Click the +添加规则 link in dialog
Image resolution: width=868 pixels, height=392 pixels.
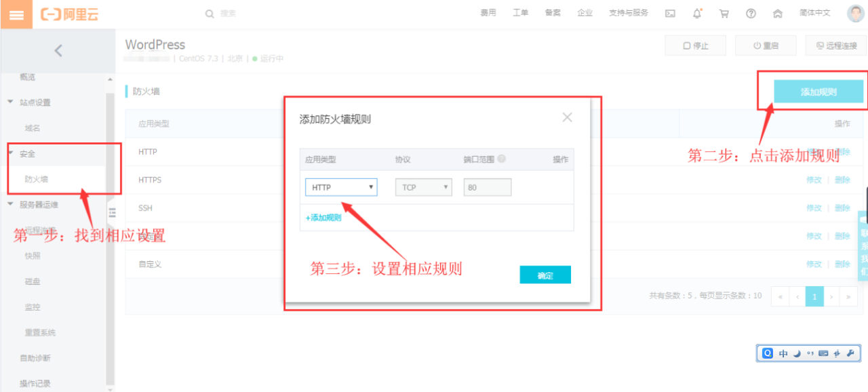tap(323, 218)
